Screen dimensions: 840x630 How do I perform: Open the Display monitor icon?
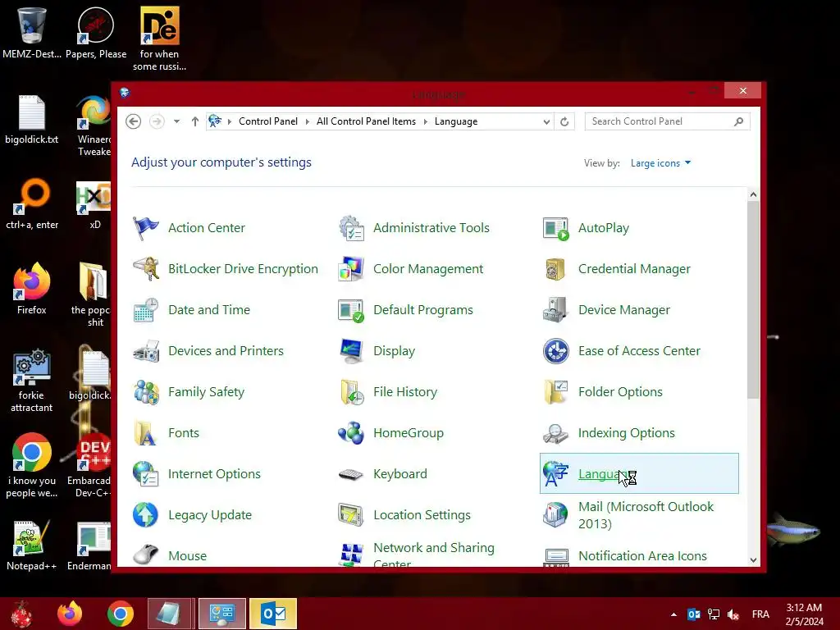click(351, 351)
